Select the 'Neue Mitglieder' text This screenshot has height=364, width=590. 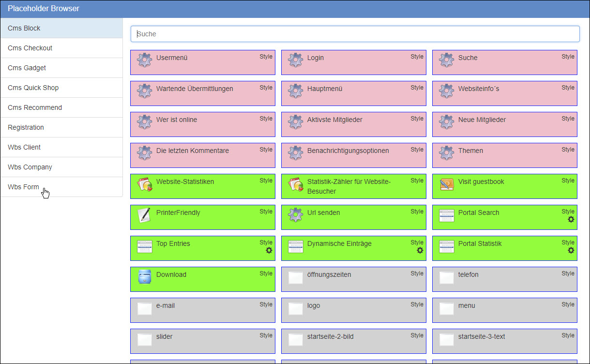pos(482,120)
